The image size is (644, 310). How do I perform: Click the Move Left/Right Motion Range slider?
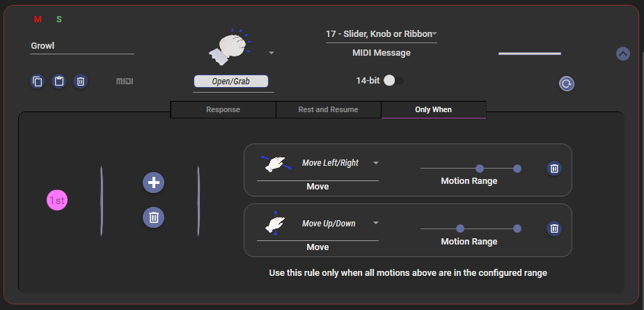(x=469, y=168)
